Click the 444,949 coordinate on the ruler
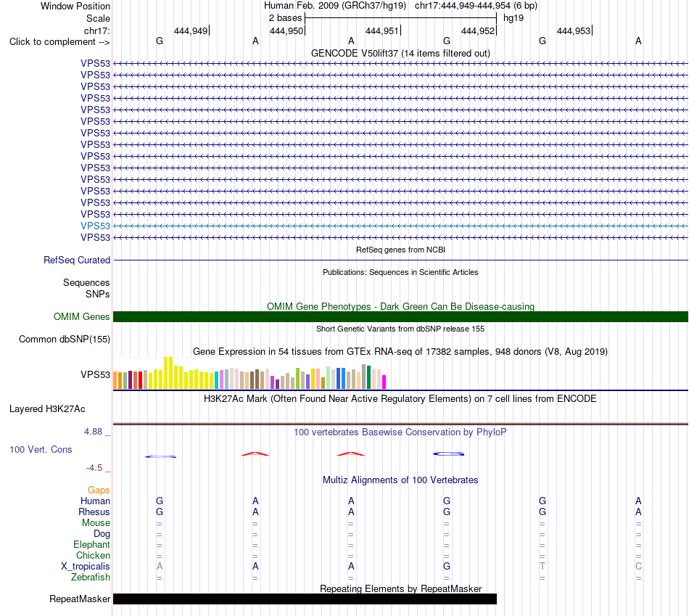The width and height of the screenshot is (689, 616). pyautogui.click(x=191, y=30)
